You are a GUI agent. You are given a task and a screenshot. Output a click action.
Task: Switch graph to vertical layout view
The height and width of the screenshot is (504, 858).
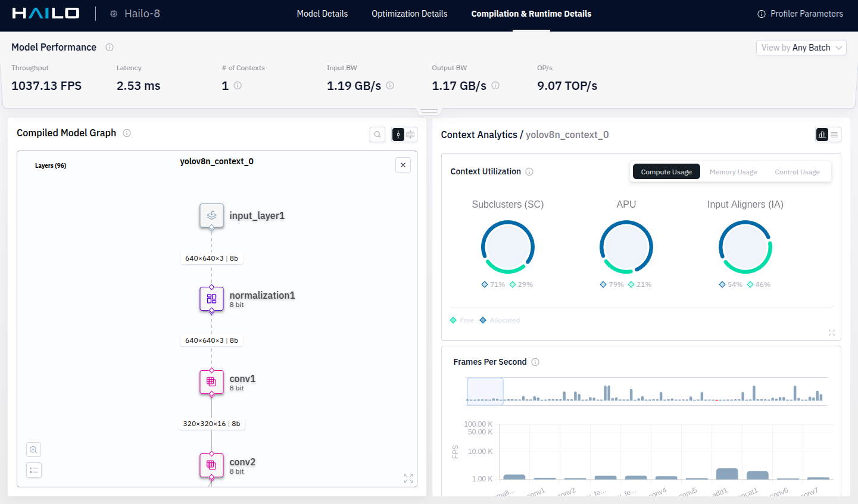point(398,134)
